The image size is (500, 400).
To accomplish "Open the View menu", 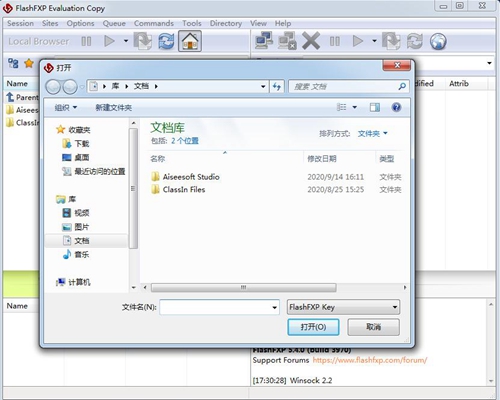I will [258, 23].
